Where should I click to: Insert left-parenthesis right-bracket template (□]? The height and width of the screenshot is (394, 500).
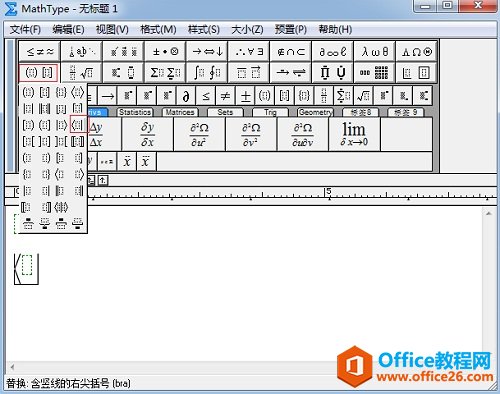[45, 125]
